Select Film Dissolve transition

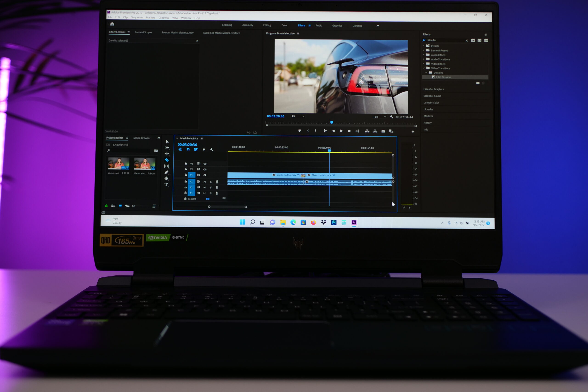pyautogui.click(x=444, y=77)
